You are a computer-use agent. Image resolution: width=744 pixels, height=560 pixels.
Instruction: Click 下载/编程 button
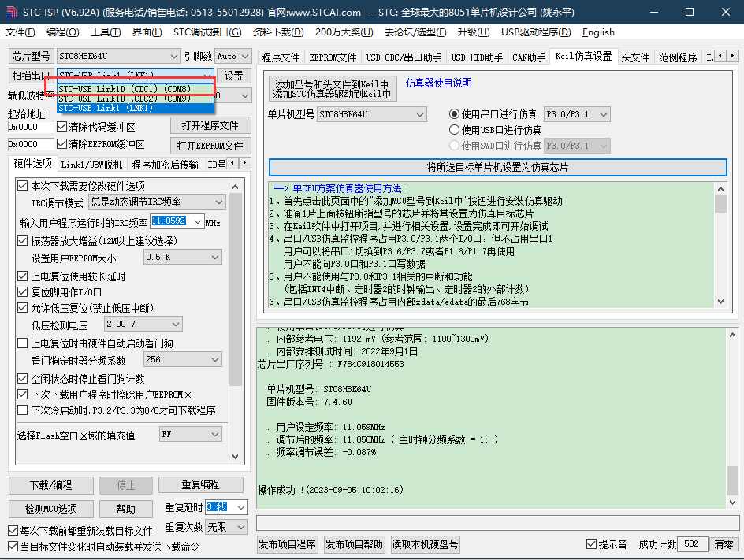click(x=50, y=485)
